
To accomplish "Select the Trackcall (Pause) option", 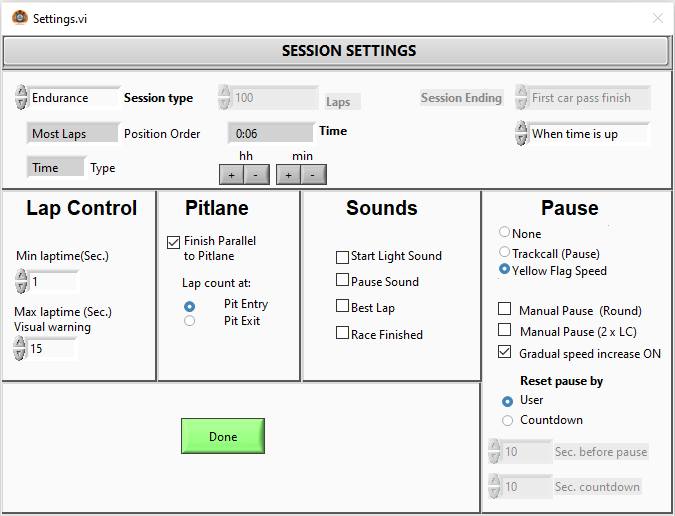I will [505, 252].
